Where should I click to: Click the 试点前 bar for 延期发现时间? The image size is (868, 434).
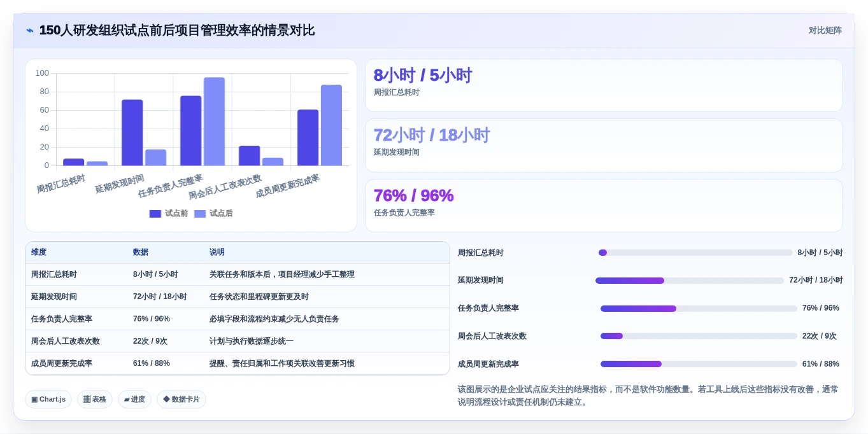pos(132,132)
